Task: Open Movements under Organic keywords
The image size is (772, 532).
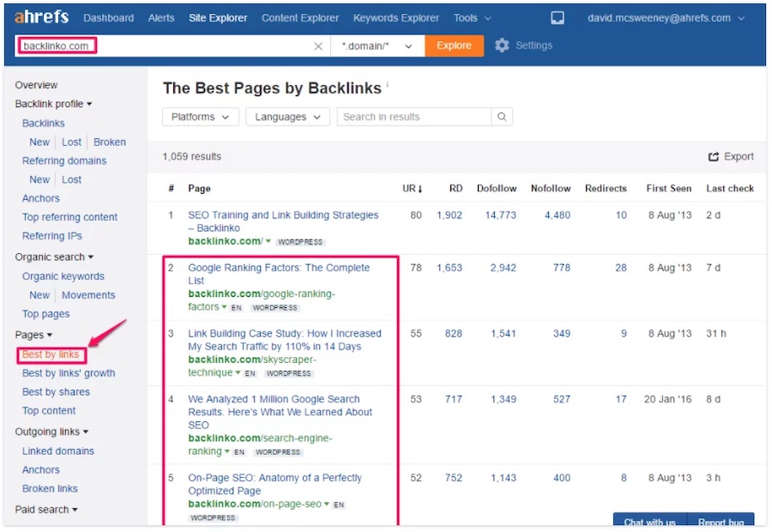Action: pos(88,295)
